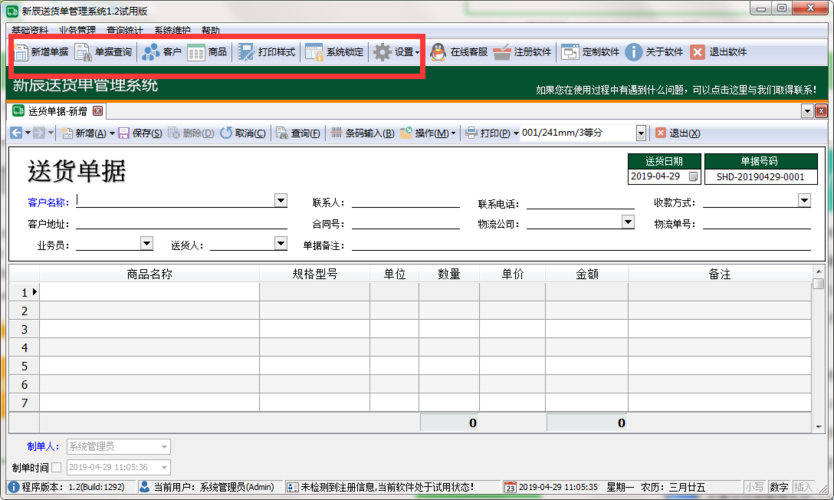Open the 客户 customer list icon
834x500 pixels.
[x=162, y=52]
